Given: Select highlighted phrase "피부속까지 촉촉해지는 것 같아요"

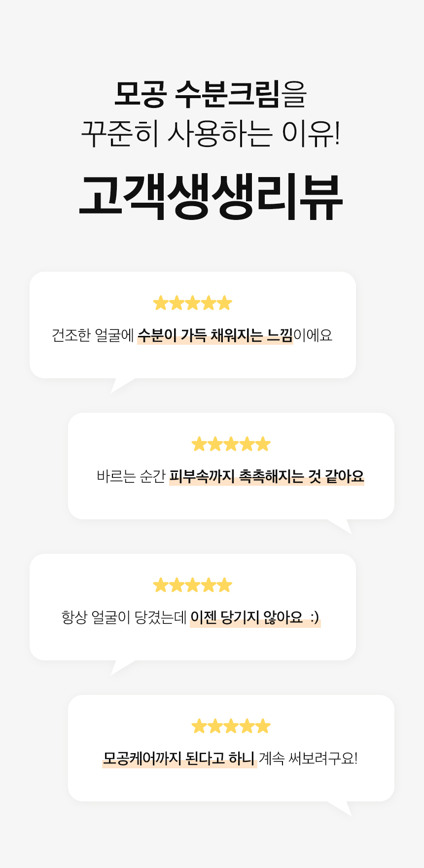Looking at the screenshot, I should point(266,476).
